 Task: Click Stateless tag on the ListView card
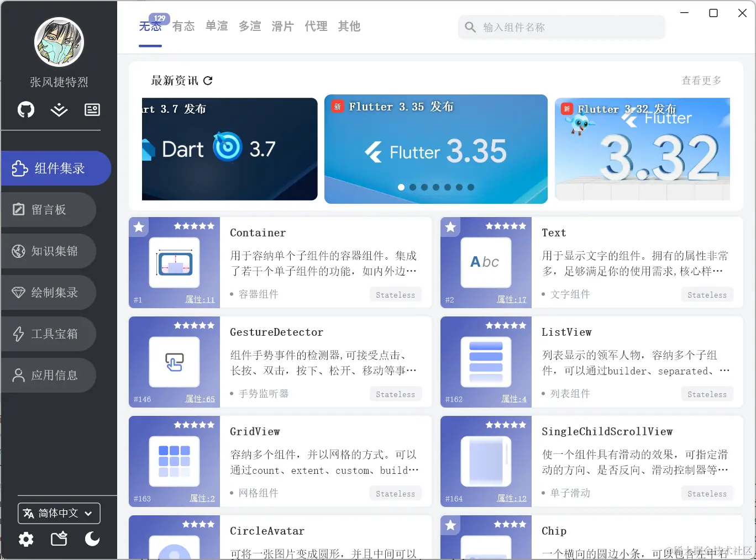tap(707, 394)
